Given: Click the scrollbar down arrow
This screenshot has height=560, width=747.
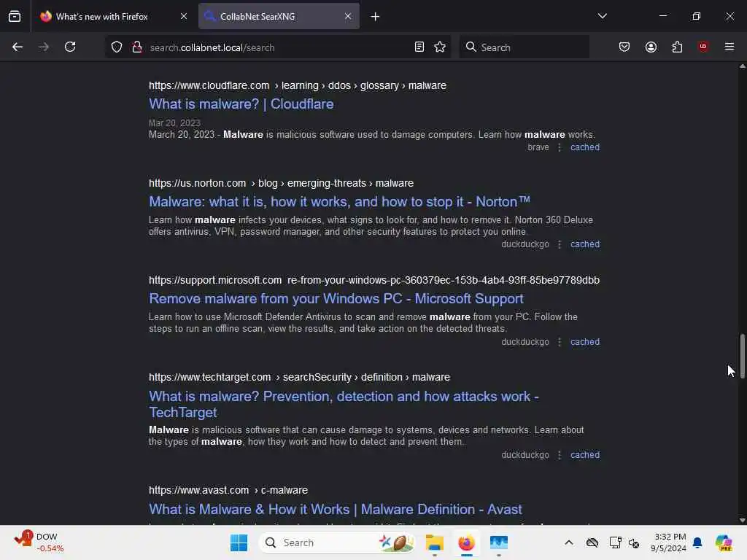Looking at the screenshot, I should click(742, 521).
